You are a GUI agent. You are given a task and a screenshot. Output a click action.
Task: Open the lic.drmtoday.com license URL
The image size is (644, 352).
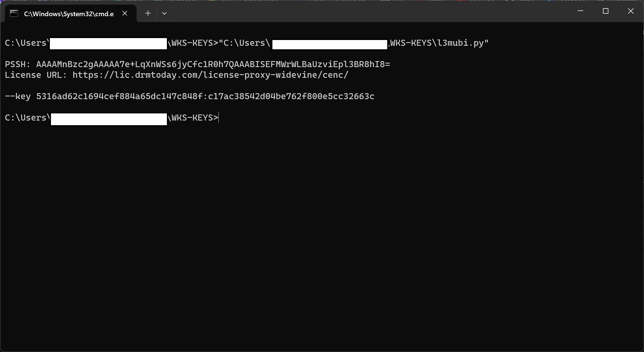(210, 75)
